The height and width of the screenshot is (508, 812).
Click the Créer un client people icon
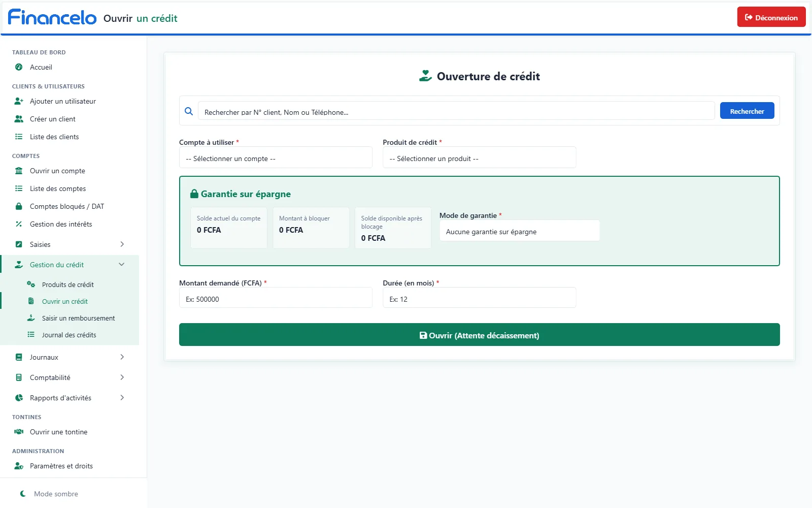click(19, 119)
